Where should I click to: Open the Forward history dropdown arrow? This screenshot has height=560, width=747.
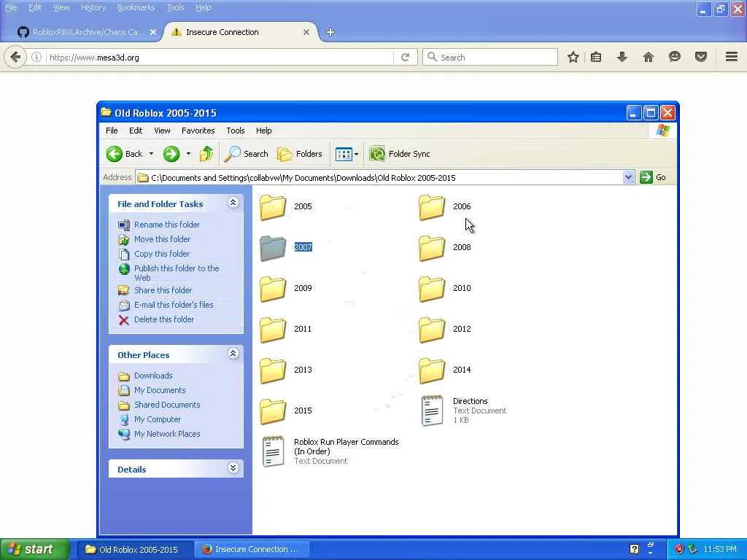[189, 154]
